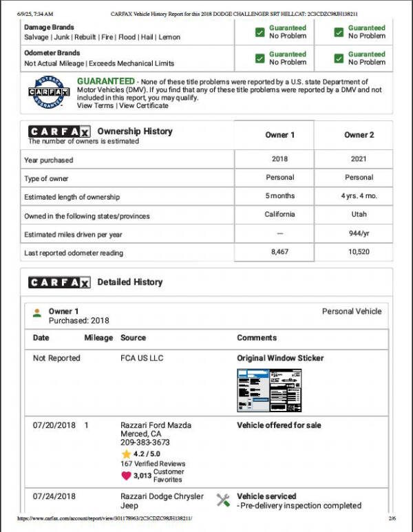Click the Owner 1 year purchased 2018
This screenshot has height=532, width=413.
(x=279, y=159)
